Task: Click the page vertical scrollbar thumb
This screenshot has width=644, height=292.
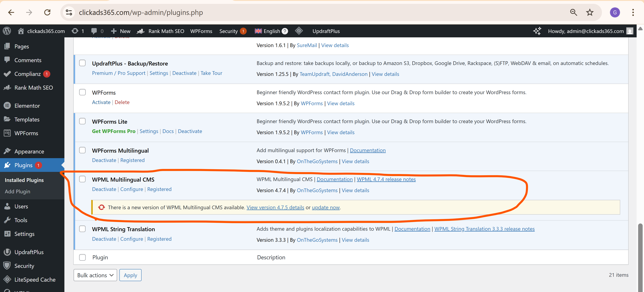Action: coord(640,257)
